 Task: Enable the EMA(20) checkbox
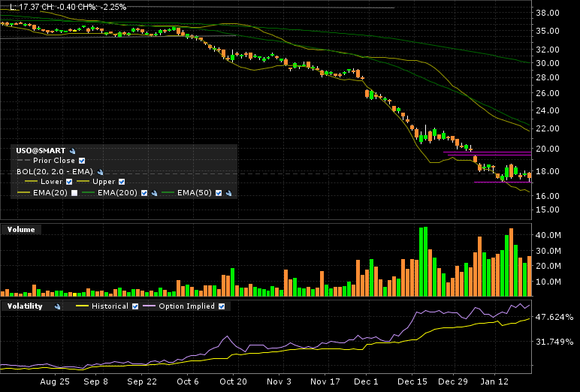pos(74,193)
